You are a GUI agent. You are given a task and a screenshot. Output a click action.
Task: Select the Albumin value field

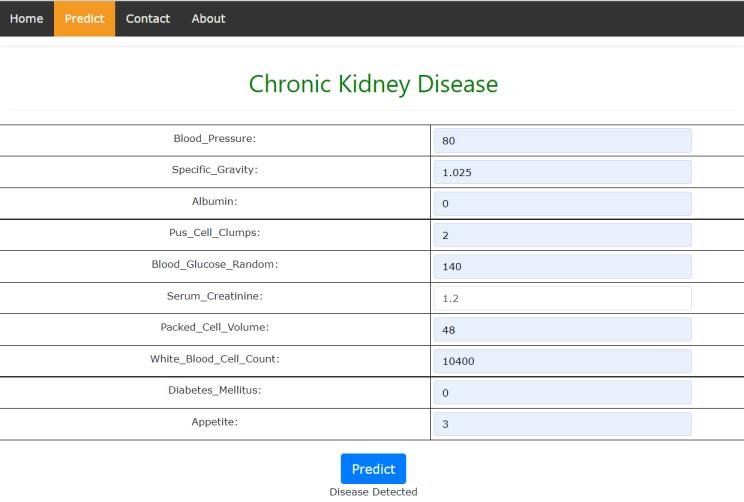tap(562, 204)
